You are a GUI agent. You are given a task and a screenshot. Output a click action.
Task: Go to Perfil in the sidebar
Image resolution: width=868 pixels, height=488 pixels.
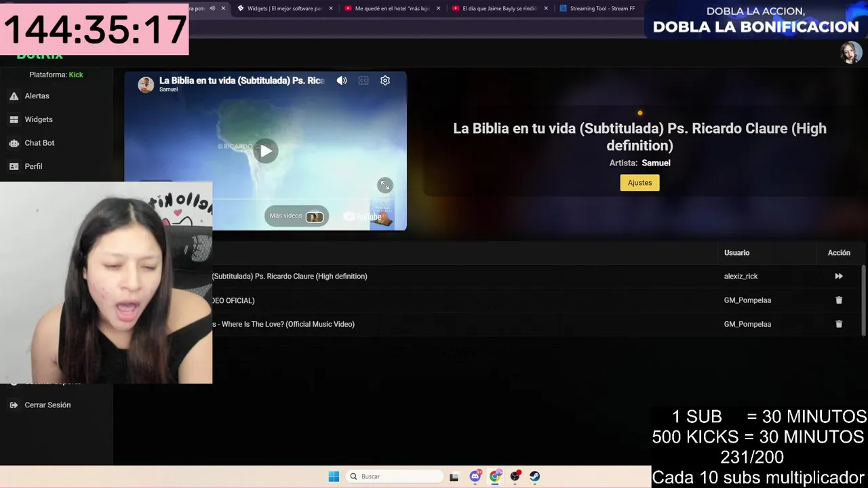(x=33, y=166)
